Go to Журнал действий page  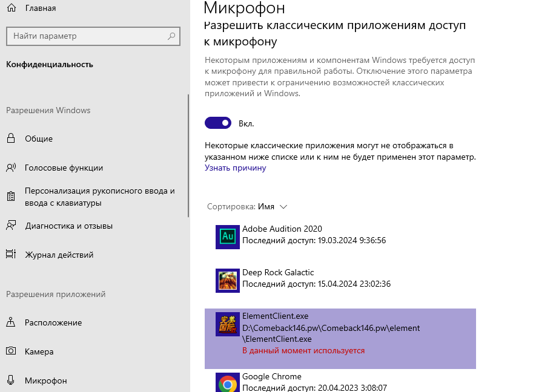click(x=59, y=255)
